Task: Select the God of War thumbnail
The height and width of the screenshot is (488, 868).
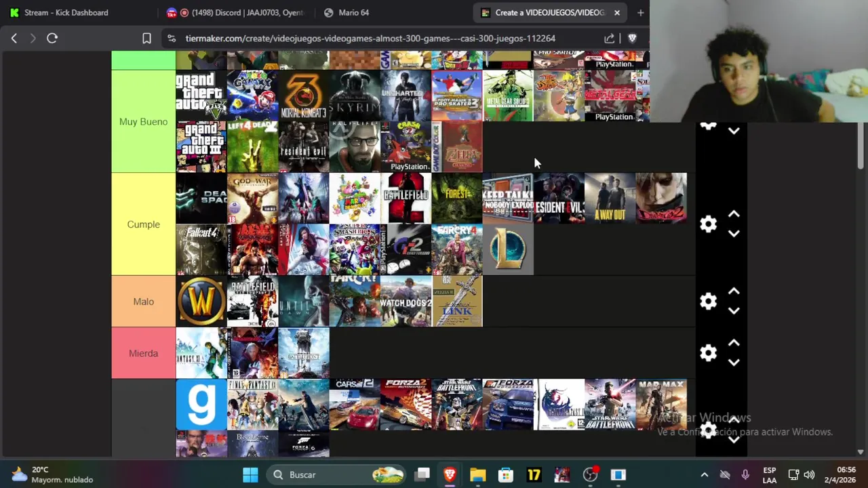Action: tap(252, 199)
